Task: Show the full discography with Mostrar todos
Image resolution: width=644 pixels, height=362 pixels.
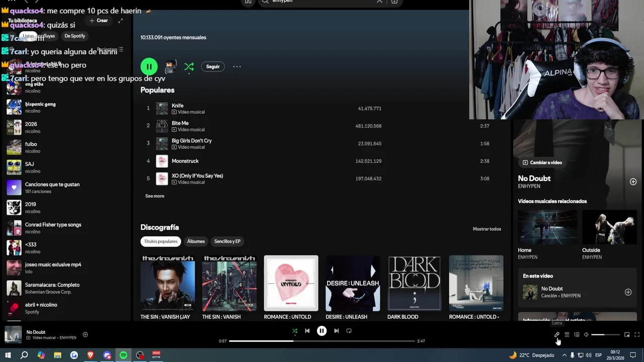Action: click(x=487, y=229)
